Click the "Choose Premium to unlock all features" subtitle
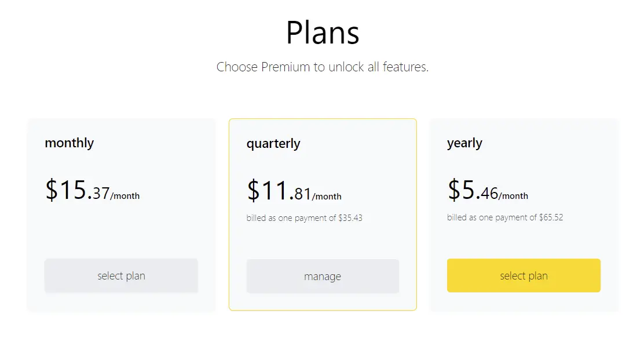 point(323,67)
